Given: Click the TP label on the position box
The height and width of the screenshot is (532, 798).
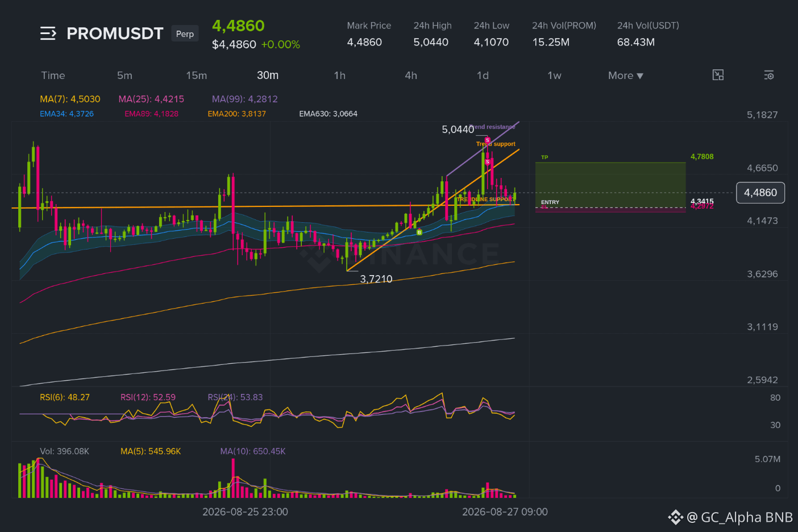Looking at the screenshot, I should pyautogui.click(x=545, y=157).
